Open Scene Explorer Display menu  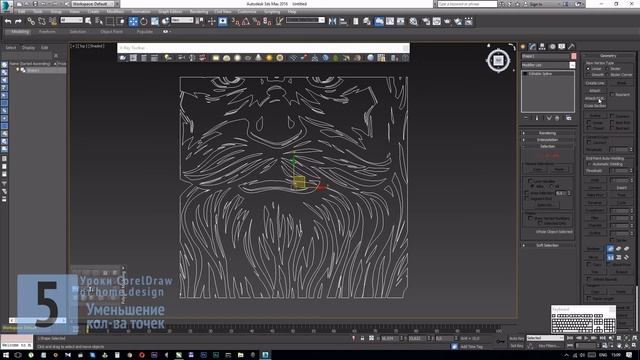[x=28, y=48]
